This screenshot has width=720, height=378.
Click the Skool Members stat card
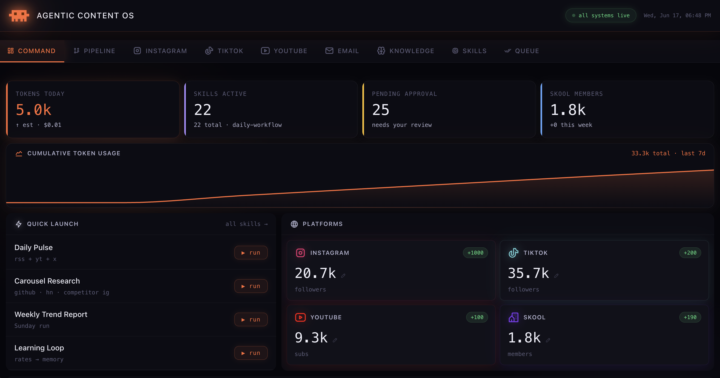pos(627,109)
